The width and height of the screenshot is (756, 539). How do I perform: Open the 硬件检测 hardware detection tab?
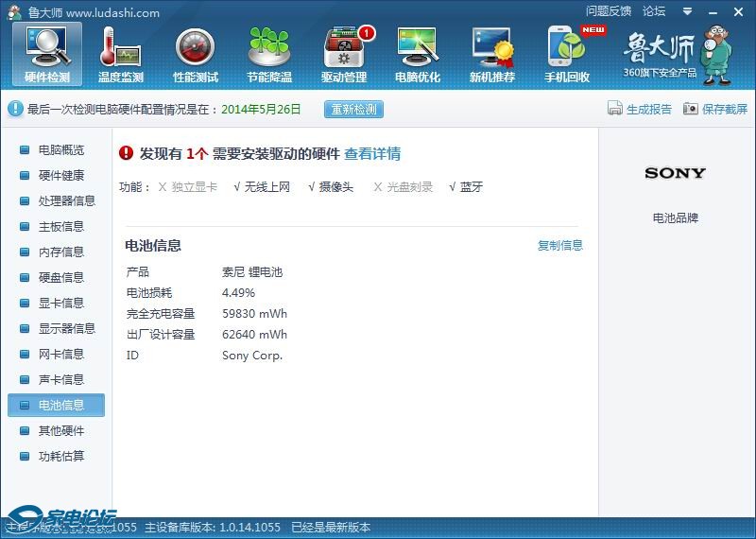pos(47,54)
